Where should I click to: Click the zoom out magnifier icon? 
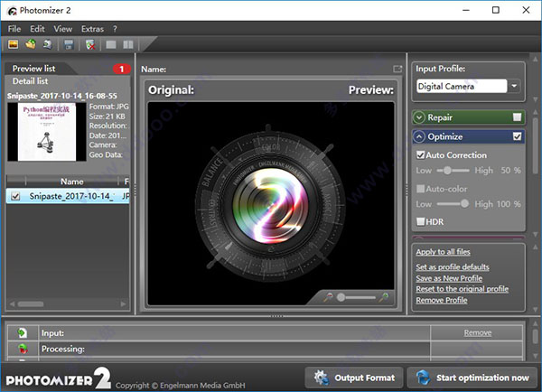(x=328, y=297)
